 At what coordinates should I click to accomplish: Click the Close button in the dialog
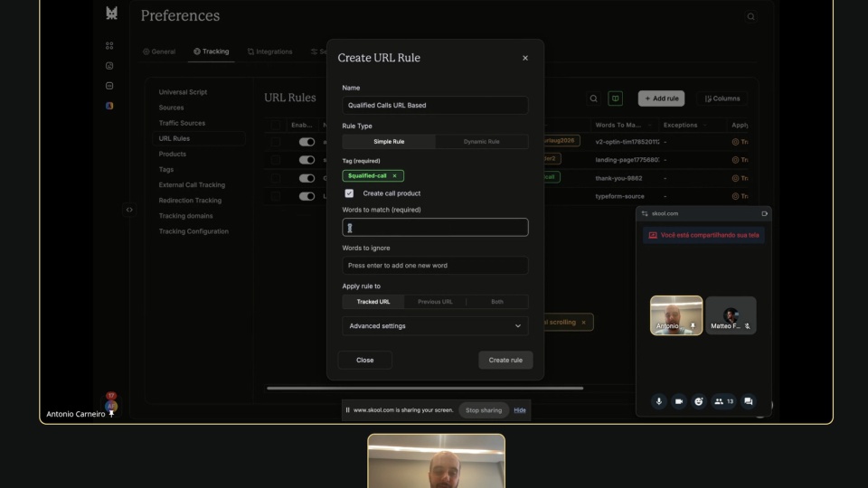pos(364,361)
